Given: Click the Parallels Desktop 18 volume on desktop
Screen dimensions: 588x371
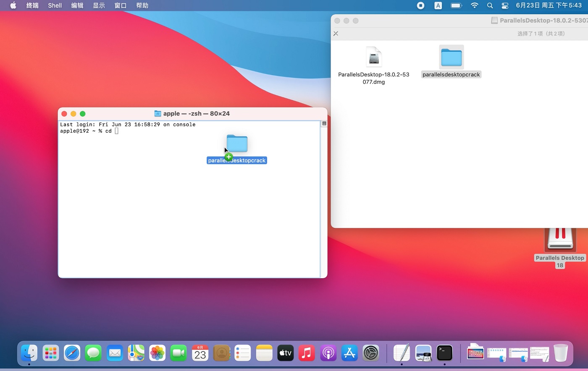Looking at the screenshot, I should [x=560, y=248].
